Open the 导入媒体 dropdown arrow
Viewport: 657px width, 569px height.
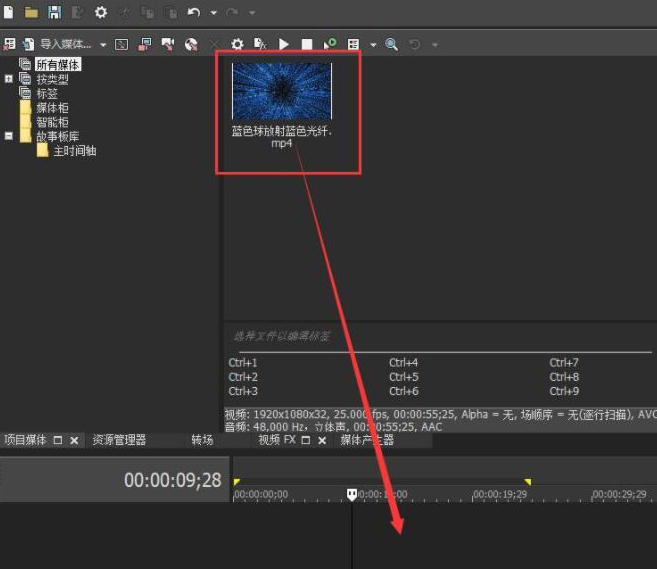[103, 45]
